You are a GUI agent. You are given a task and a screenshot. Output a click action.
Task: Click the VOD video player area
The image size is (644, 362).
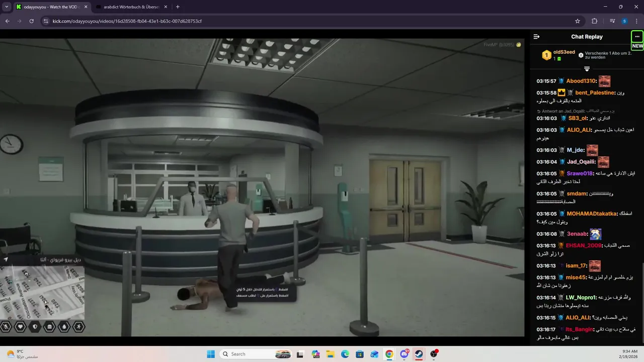[x=262, y=188]
